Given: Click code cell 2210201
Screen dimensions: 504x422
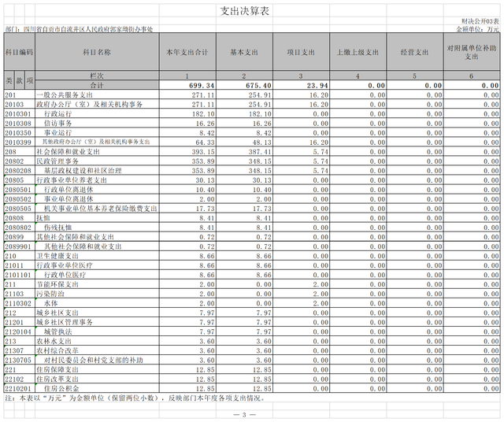Looking at the screenshot, I should pos(19,389).
